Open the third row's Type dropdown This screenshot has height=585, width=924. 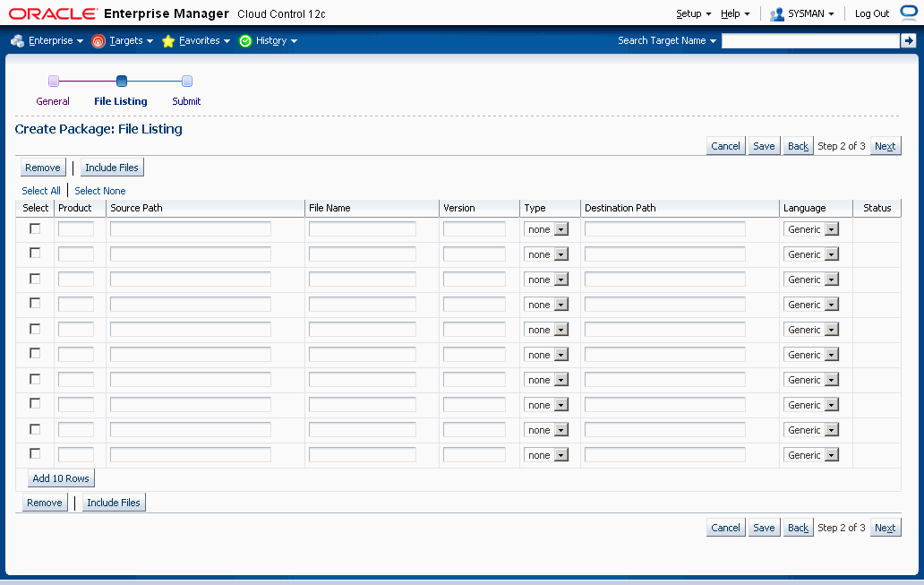546,280
